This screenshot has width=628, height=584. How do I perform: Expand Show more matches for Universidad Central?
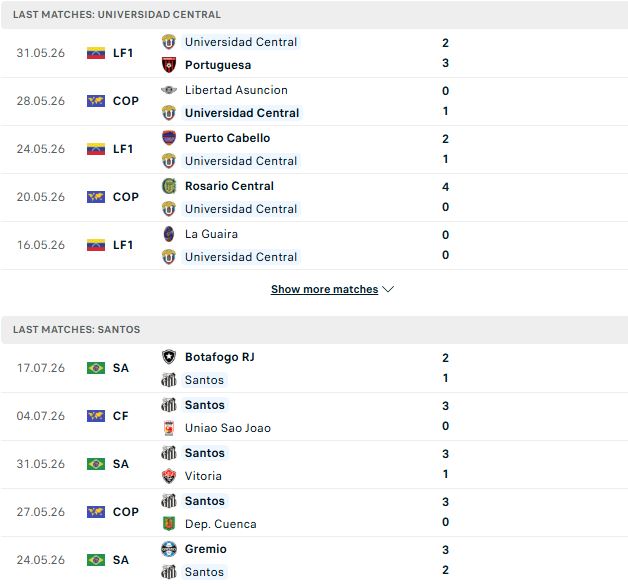coord(324,289)
